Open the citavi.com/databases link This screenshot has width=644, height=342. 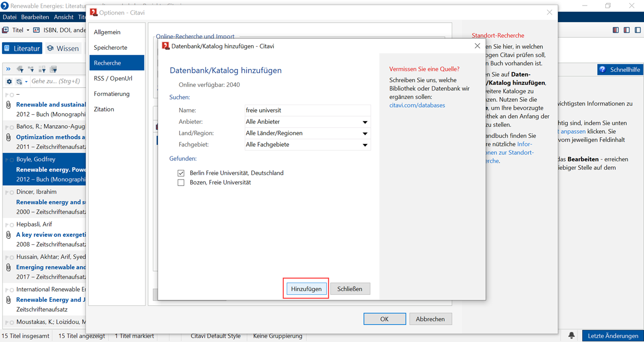417,105
